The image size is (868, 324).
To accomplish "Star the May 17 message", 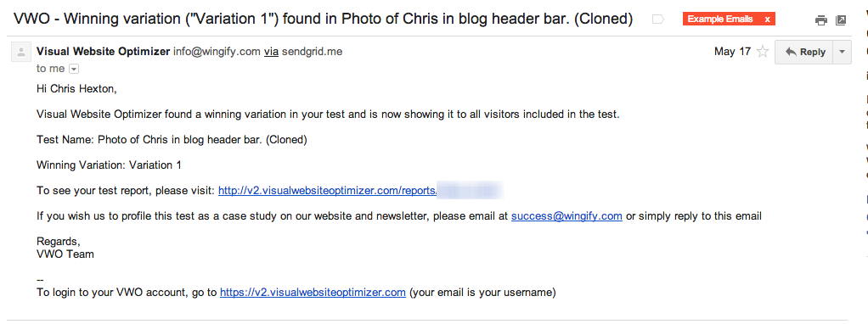I will pyautogui.click(x=763, y=52).
